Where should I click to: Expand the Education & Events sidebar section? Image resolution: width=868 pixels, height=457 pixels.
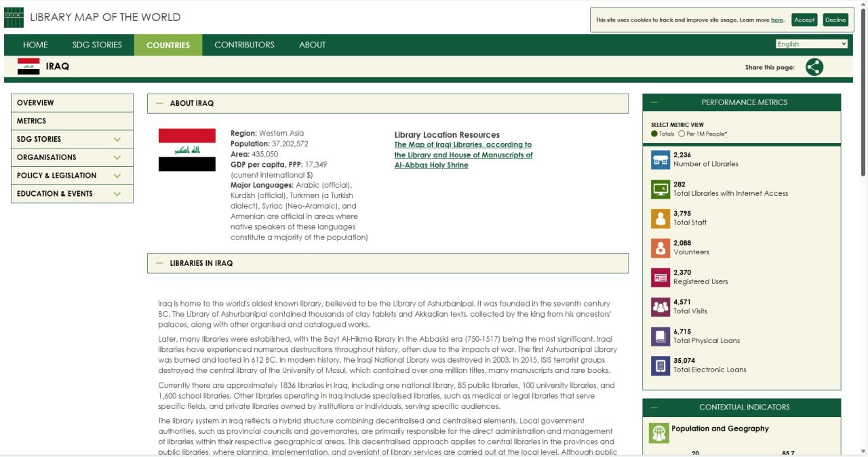[x=117, y=194]
